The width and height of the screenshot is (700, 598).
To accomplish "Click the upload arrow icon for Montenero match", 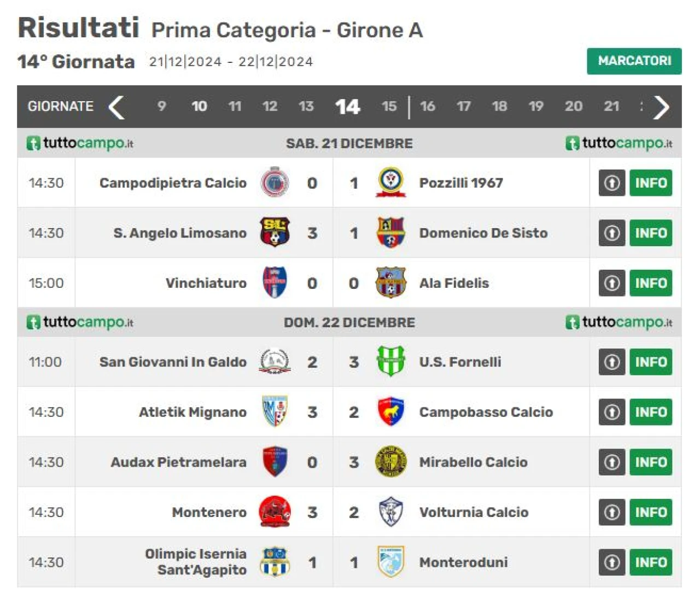I will pos(612,512).
